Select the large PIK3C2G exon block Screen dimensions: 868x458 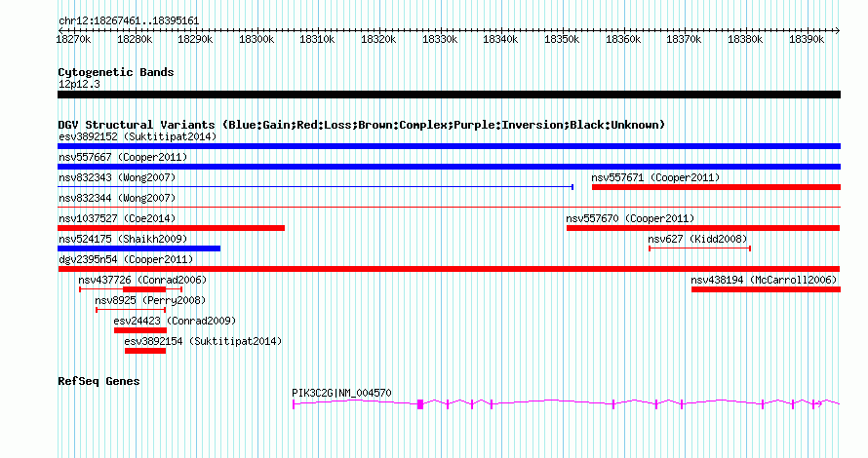point(420,404)
